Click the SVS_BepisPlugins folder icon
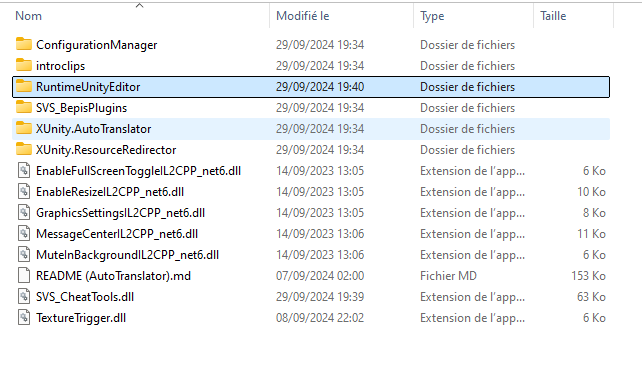The image size is (642, 388). click(x=24, y=107)
